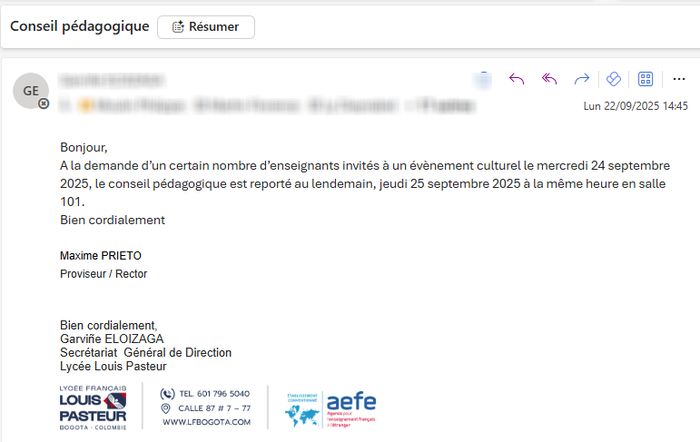The image size is (700, 442).
Task: Click the date Lun 22/09/2025 14:45
Action: coord(635,105)
